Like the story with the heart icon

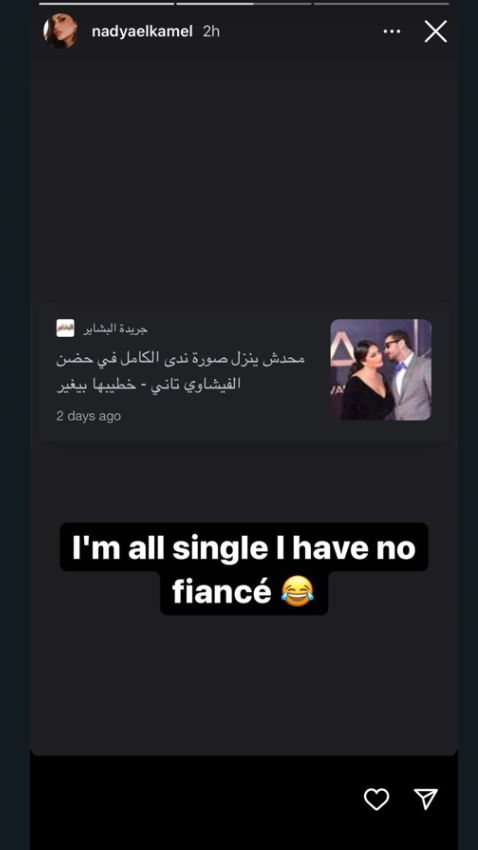[376, 799]
